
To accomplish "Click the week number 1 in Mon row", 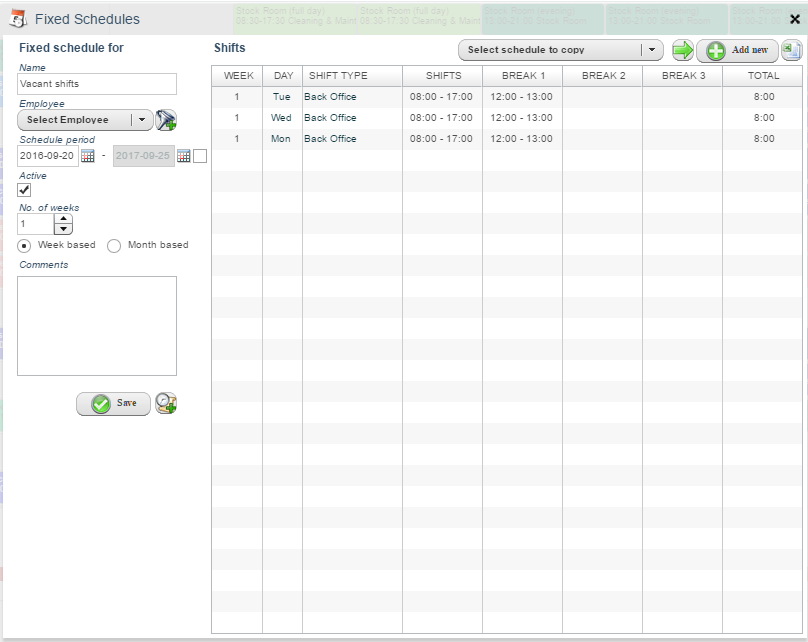I will pyautogui.click(x=237, y=139).
